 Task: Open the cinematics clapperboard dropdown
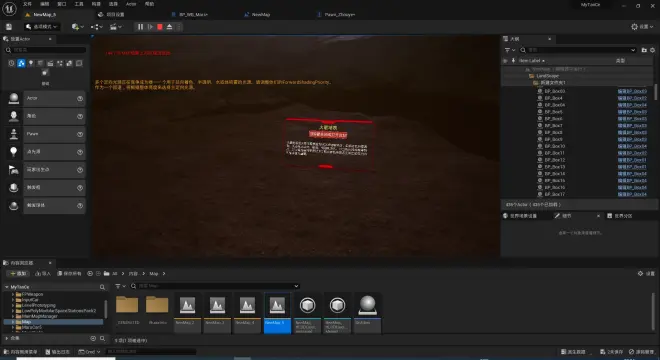click(x=115, y=27)
